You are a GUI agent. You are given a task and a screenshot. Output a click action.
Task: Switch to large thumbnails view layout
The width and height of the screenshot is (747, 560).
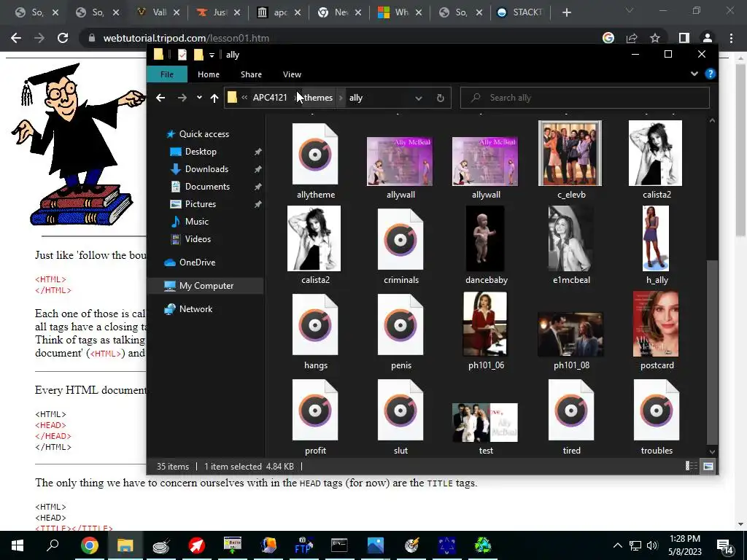(708, 466)
